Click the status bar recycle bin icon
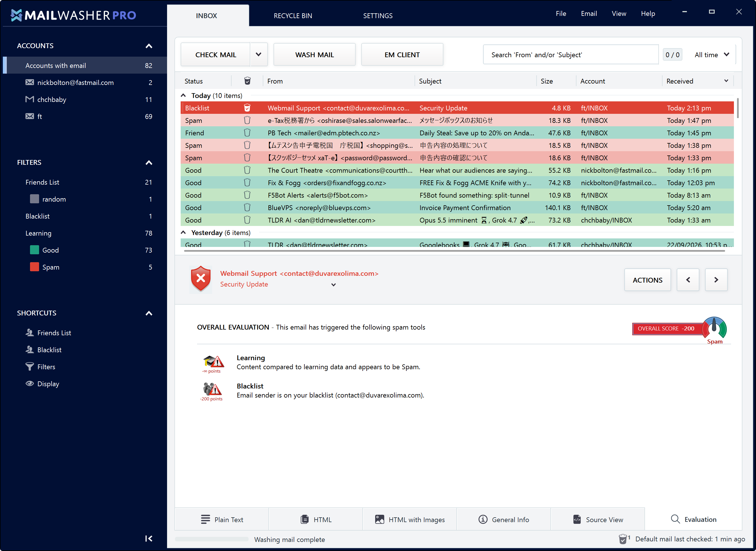This screenshot has width=756, height=551. click(x=623, y=539)
